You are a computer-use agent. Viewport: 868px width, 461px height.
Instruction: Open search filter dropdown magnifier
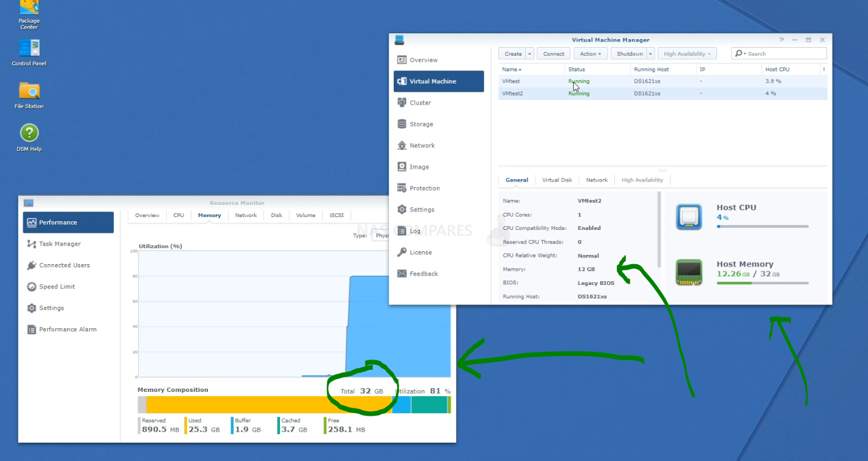click(x=740, y=54)
